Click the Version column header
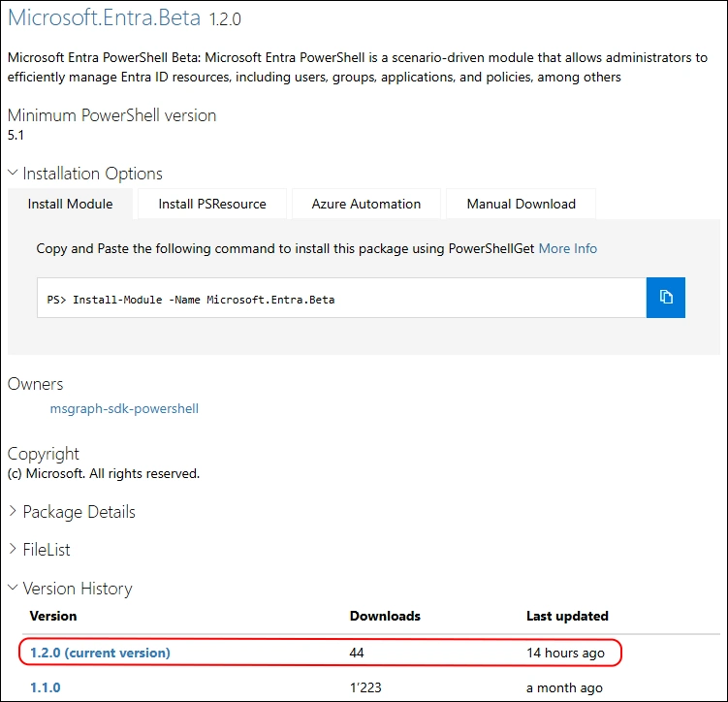This screenshot has width=728, height=702. click(53, 616)
